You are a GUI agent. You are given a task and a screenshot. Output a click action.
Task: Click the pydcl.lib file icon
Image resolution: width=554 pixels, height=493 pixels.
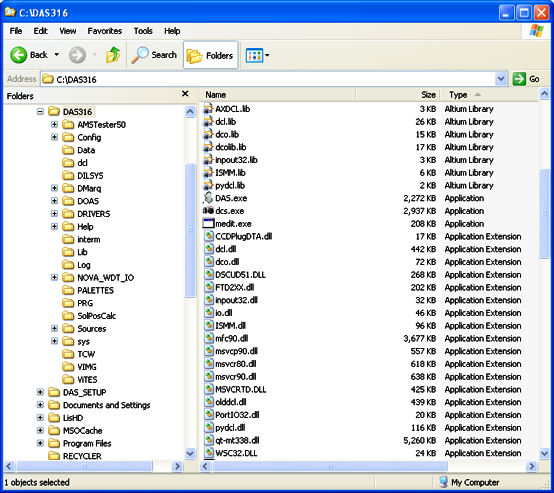tap(208, 185)
